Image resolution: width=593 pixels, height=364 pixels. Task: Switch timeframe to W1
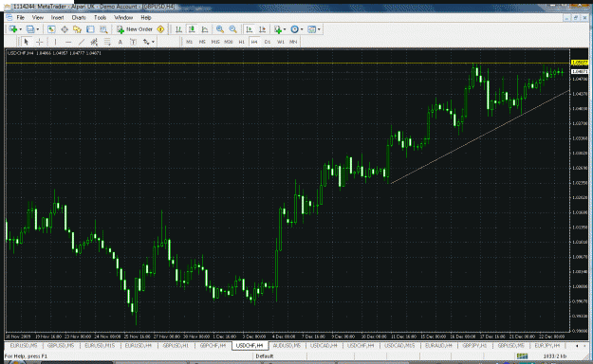click(281, 42)
